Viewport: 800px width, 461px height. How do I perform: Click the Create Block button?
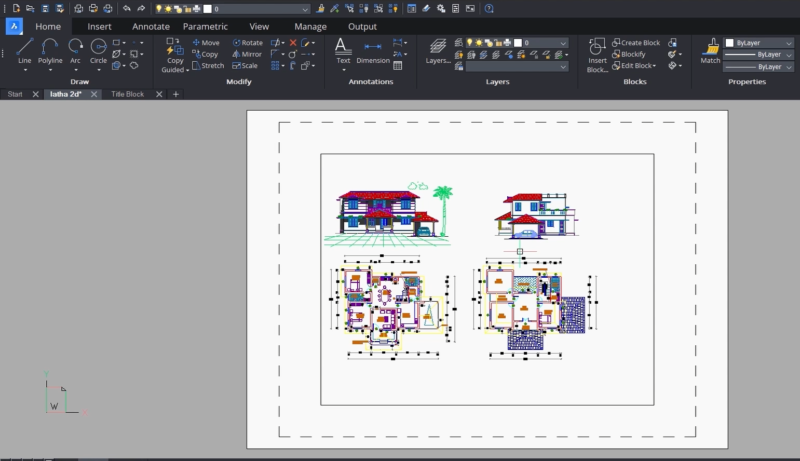click(x=634, y=43)
